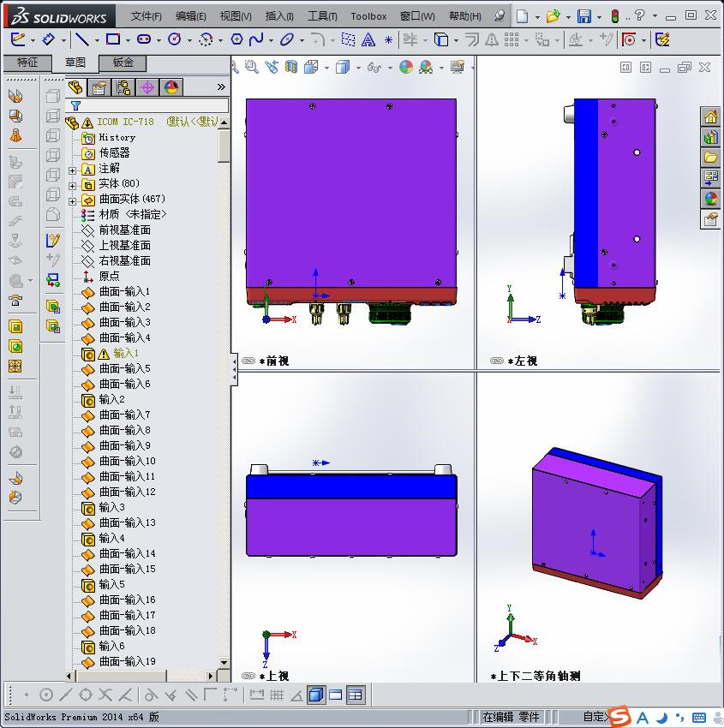The height and width of the screenshot is (728, 724).
Task: Open the Rapid Sketch tool
Action: [x=662, y=40]
